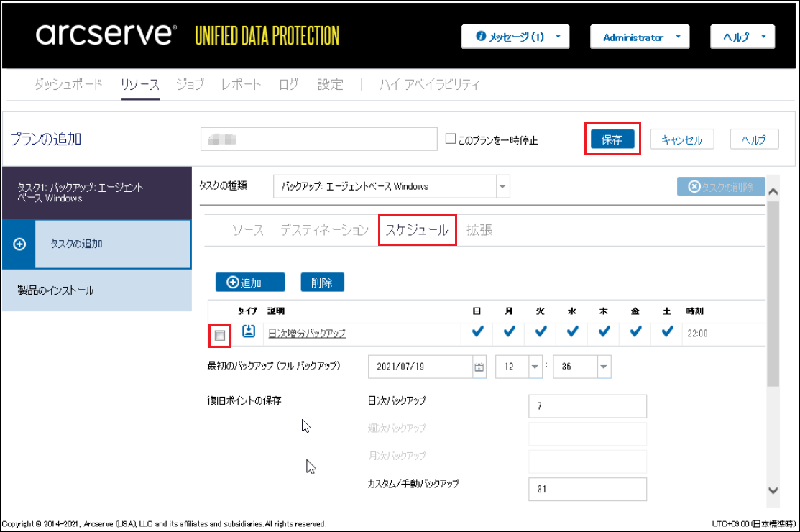Click the calendar icon beside the date field
The height and width of the screenshot is (532, 800).
coord(479,367)
